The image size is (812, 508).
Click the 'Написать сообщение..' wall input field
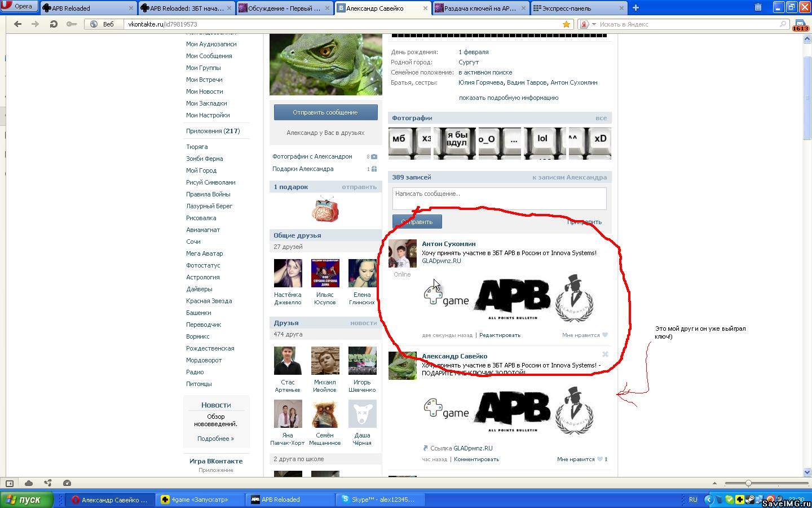click(x=500, y=198)
